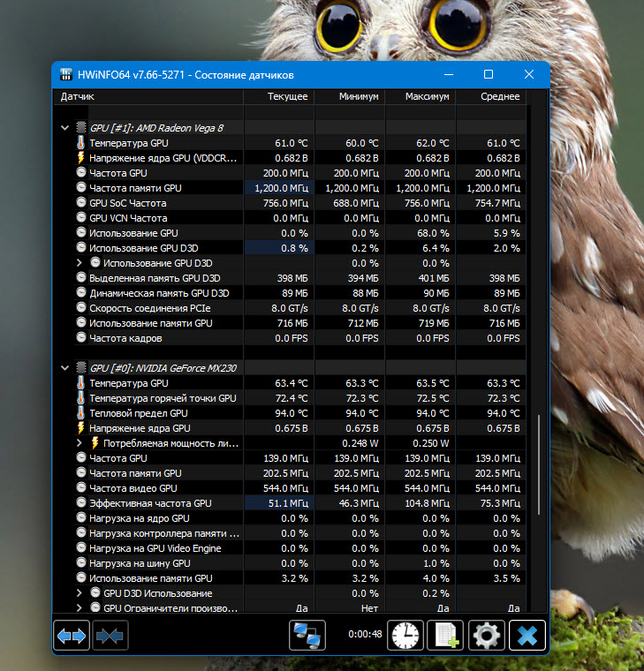The image size is (644, 671).
Task: Open sensor settings via gear button
Action: [x=486, y=636]
